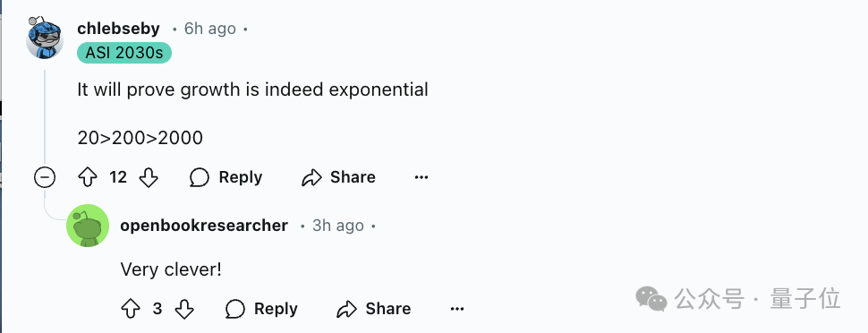Open chlebseby's profile avatar
The height and width of the screenshot is (333, 868).
tap(45, 37)
